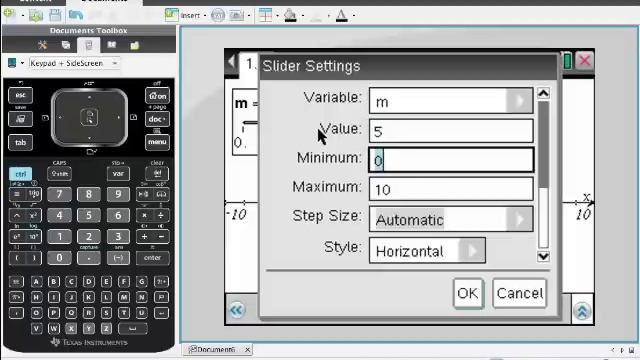Viewport: 640px width, 360px height.
Task: Click the save document icon in toolbar
Action: tap(55, 15)
